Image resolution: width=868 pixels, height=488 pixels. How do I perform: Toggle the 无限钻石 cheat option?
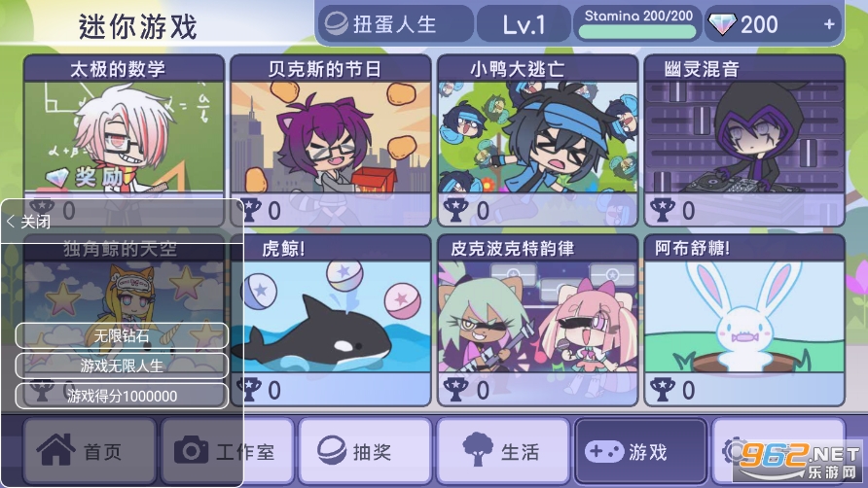click(122, 335)
